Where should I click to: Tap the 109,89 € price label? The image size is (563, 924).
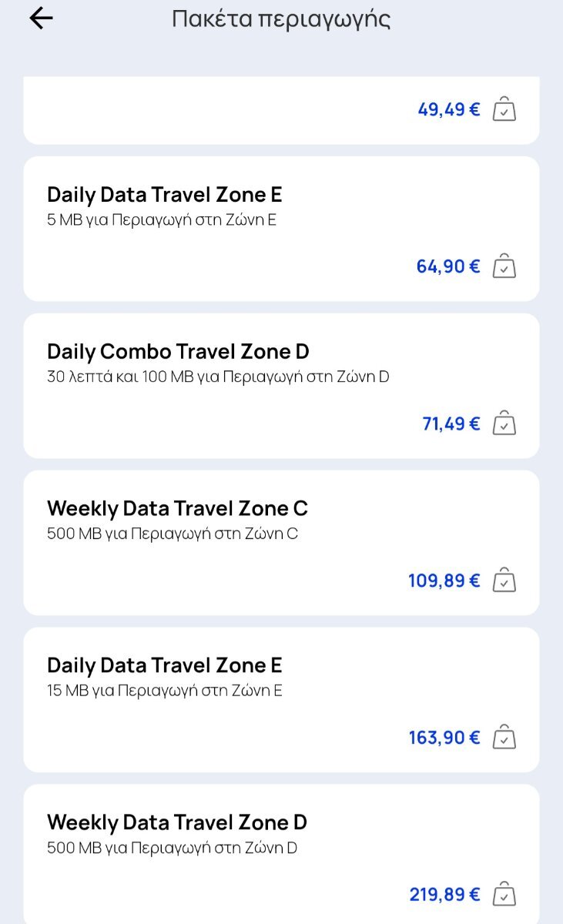coord(444,581)
